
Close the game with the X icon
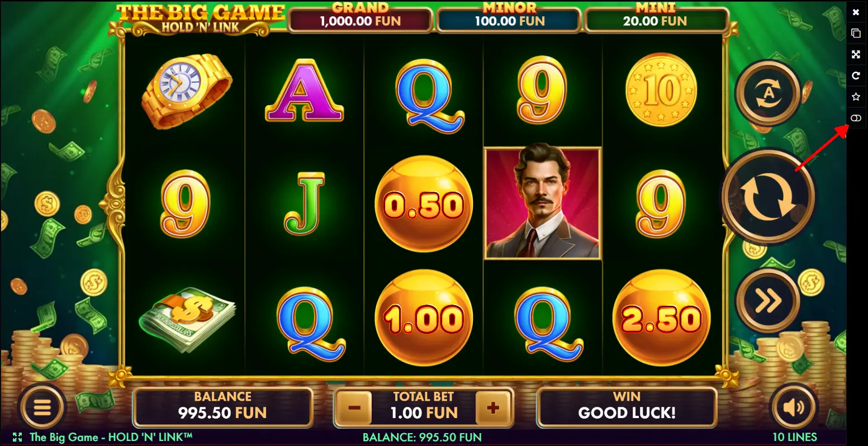(x=856, y=12)
